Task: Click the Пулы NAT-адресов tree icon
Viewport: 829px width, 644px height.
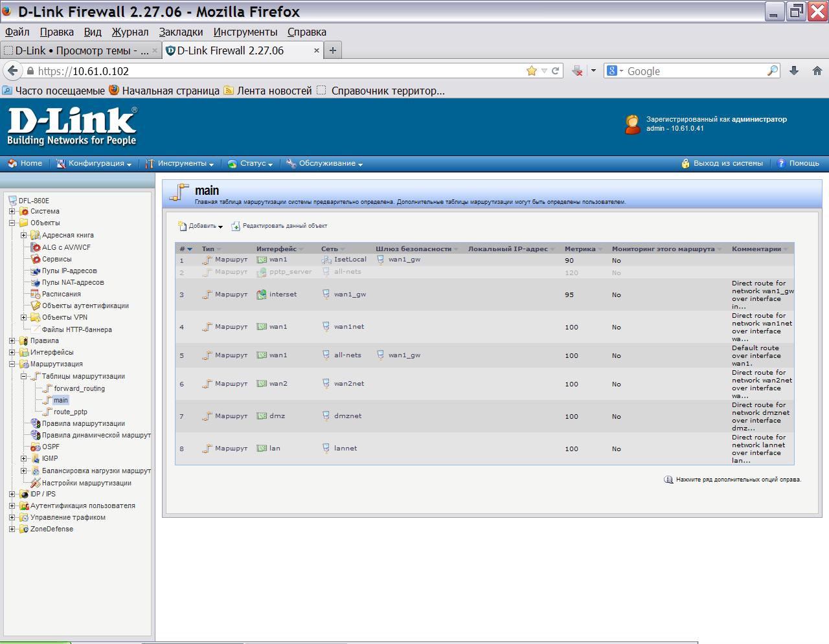Action: (x=36, y=282)
